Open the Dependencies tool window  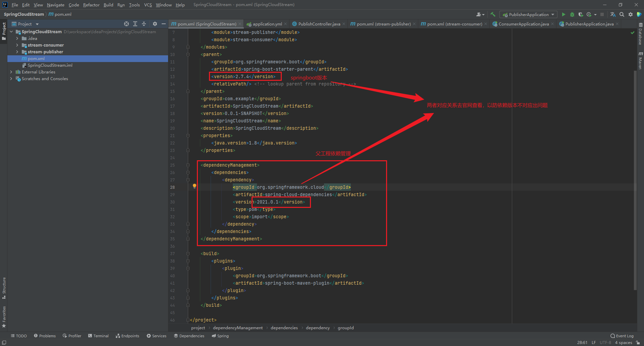189,336
